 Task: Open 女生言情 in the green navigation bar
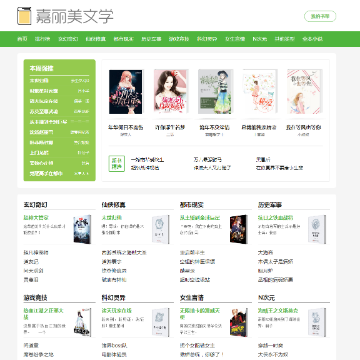click(x=235, y=39)
